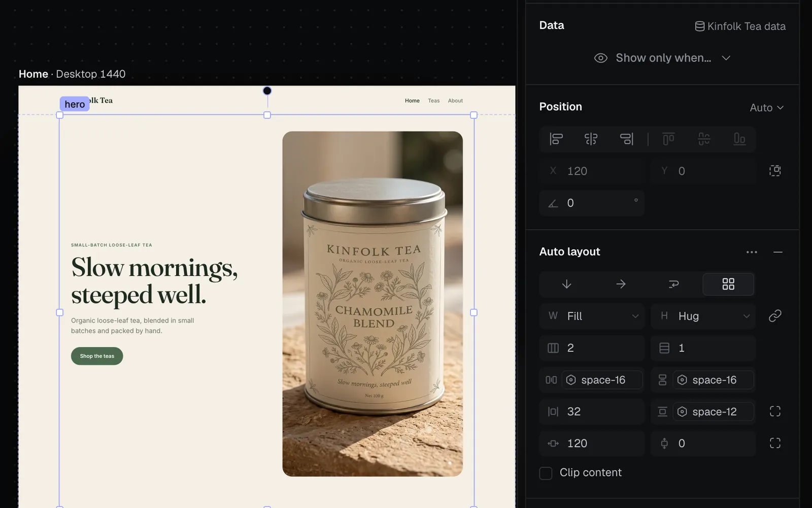This screenshot has width=812, height=508.
Task: Set horizontal auto layout direction arrow
Action: click(621, 284)
